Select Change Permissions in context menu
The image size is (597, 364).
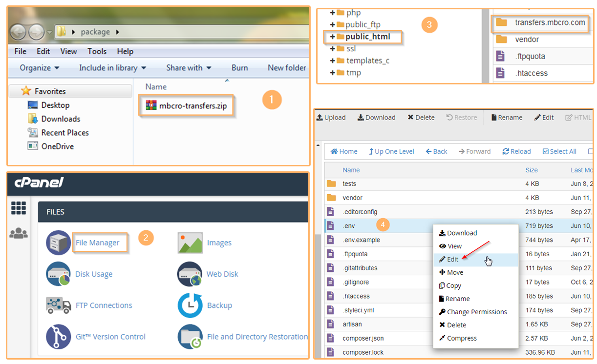click(476, 312)
